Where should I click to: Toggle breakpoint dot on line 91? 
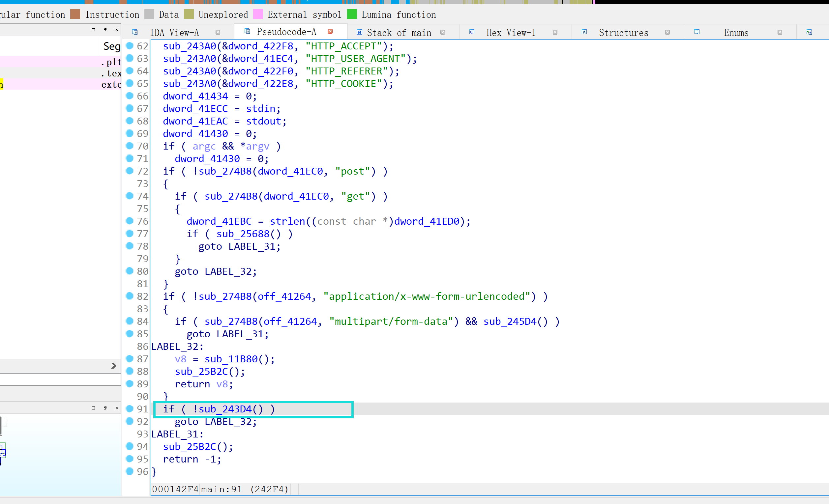click(130, 408)
